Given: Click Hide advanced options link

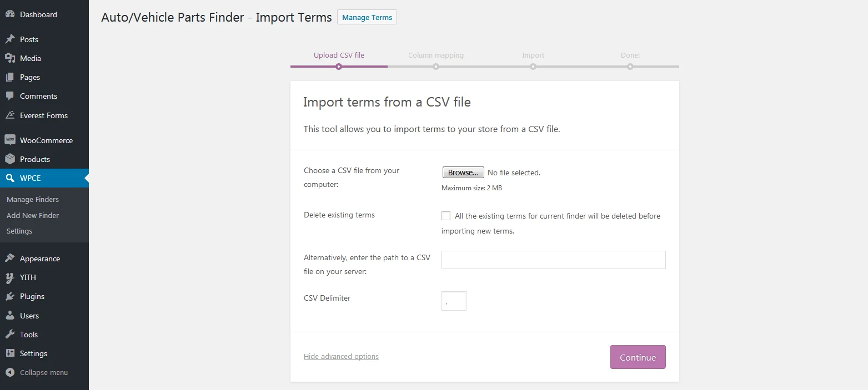Looking at the screenshot, I should (x=341, y=356).
